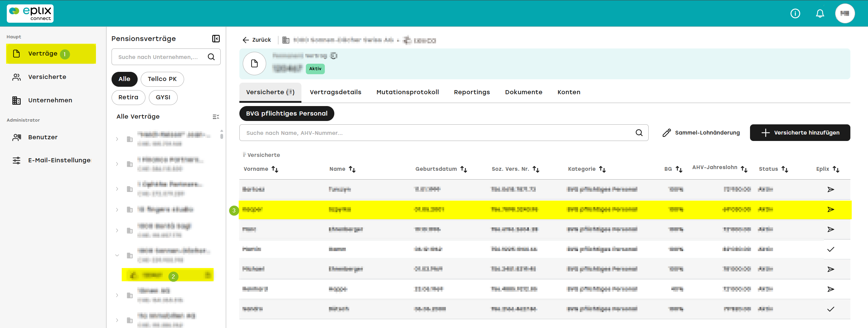Expand the third company in the contract tree

point(117,189)
